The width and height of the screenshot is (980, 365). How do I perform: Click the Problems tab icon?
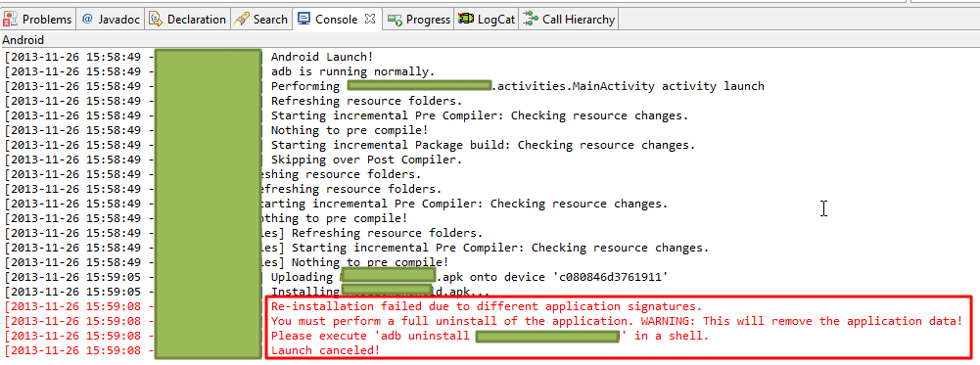(10, 20)
